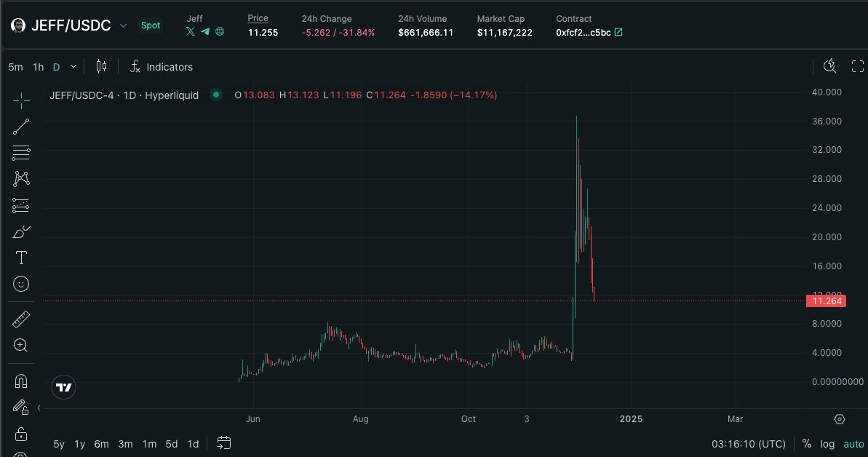
Task: Open Jeff's website globe link
Action: coord(220,31)
